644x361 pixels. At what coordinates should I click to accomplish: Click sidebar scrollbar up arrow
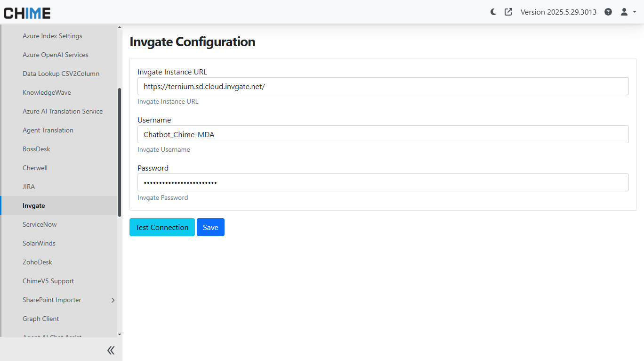click(x=120, y=27)
